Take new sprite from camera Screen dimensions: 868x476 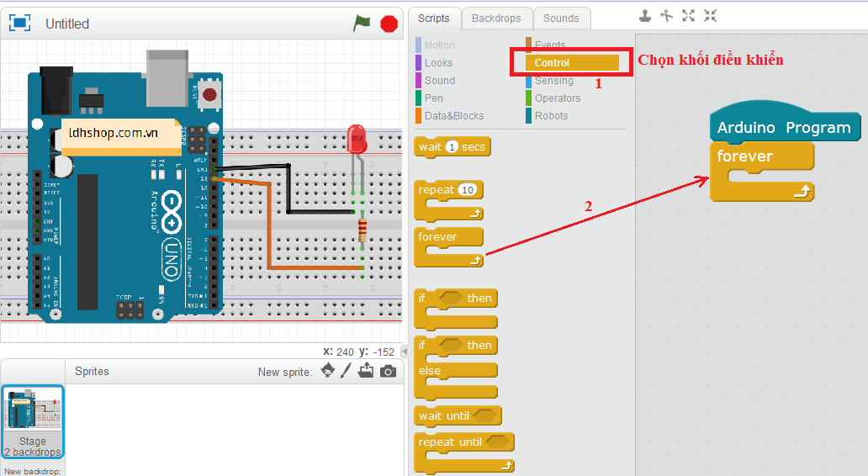[x=388, y=372]
